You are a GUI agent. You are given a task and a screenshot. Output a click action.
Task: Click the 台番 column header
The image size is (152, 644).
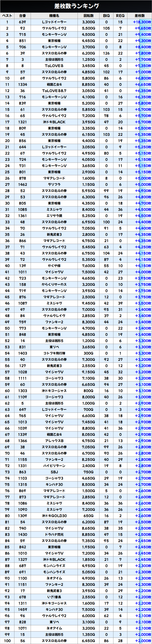point(23,16)
